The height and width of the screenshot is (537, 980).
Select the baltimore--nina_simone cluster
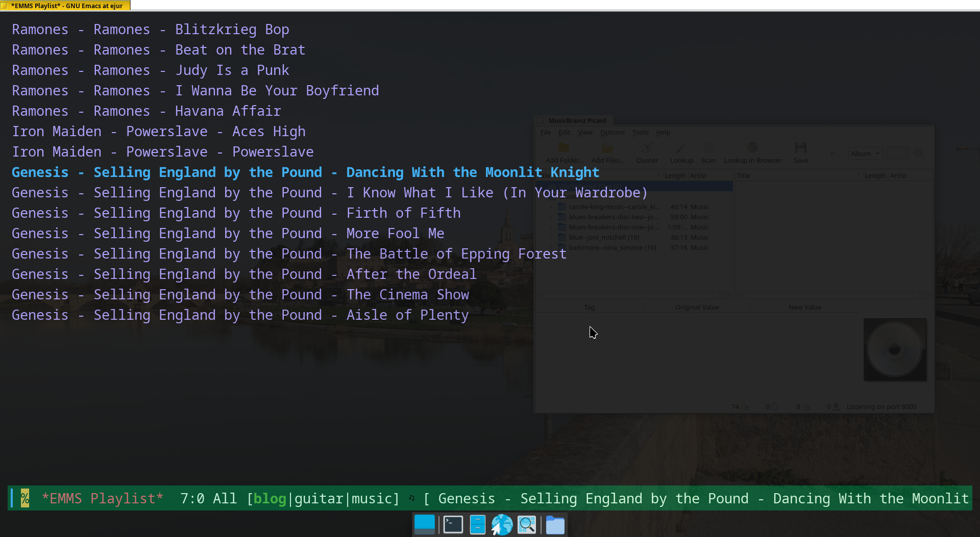tap(613, 247)
